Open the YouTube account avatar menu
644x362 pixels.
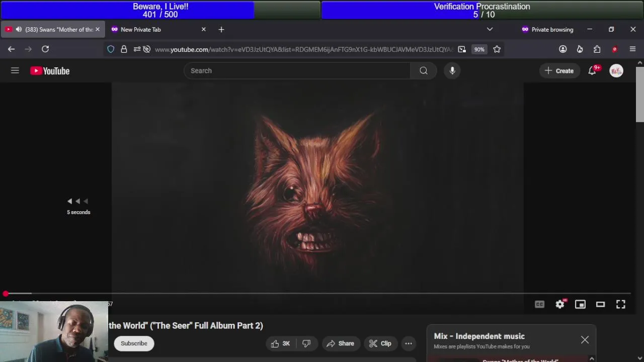(x=616, y=71)
